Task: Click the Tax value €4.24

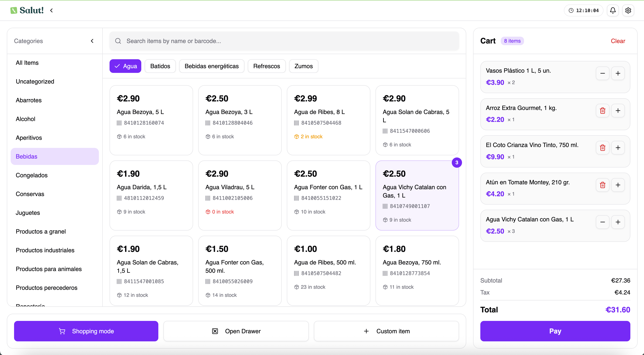Action: click(622, 292)
